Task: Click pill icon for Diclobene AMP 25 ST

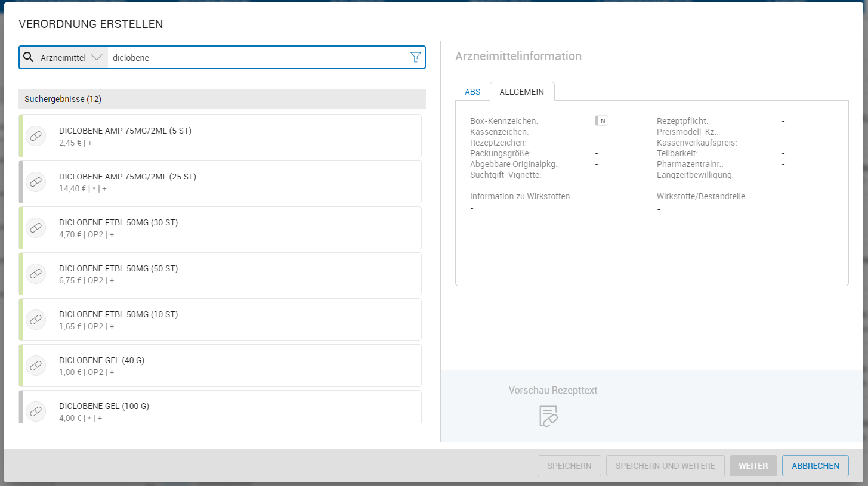Action: click(36, 182)
